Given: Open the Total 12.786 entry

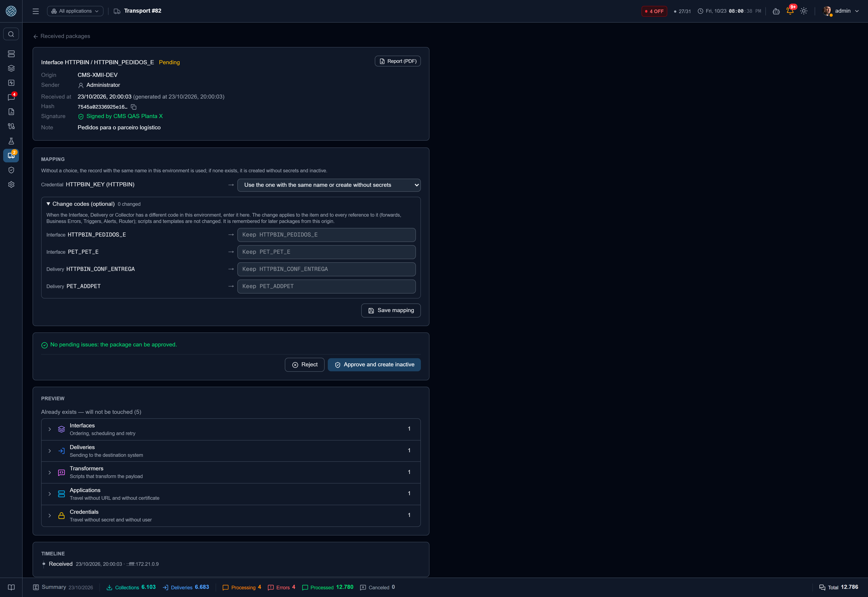Looking at the screenshot, I should (x=838, y=587).
